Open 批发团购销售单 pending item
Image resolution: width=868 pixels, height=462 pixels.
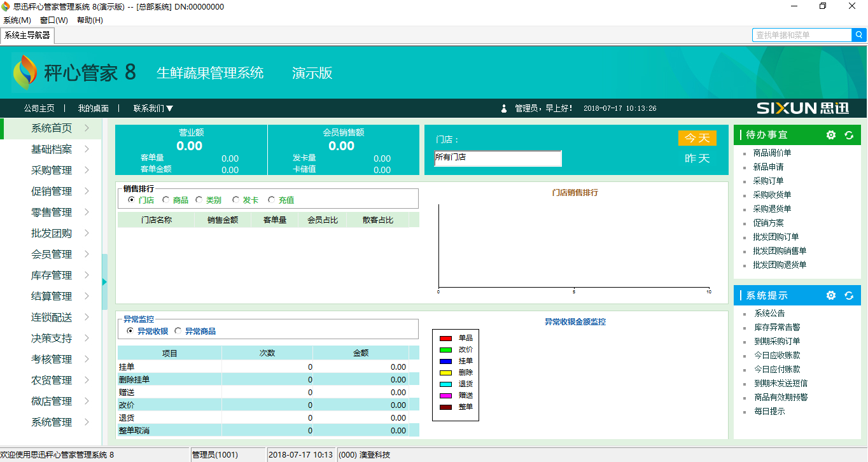780,251
